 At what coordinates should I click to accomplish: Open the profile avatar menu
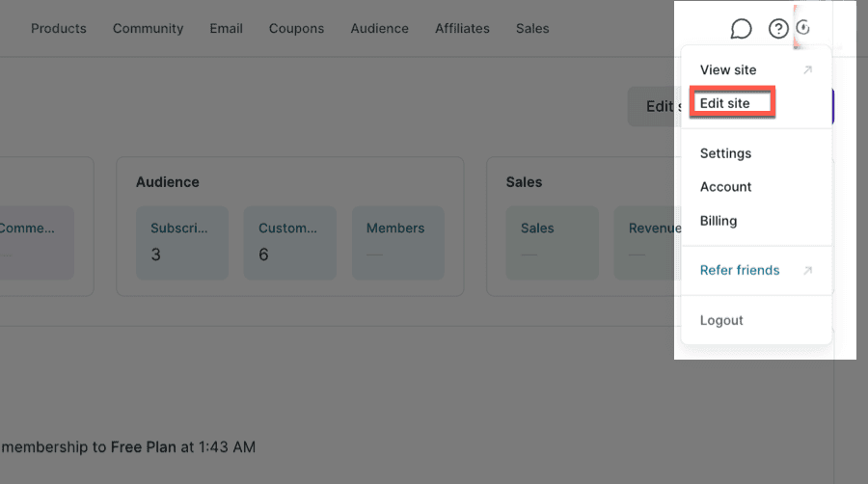click(x=802, y=28)
